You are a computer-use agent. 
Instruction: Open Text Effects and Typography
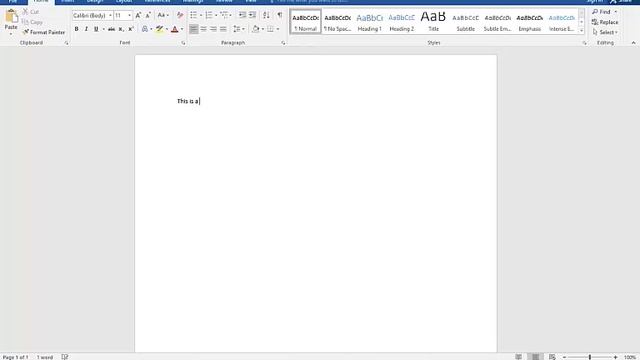click(x=145, y=29)
